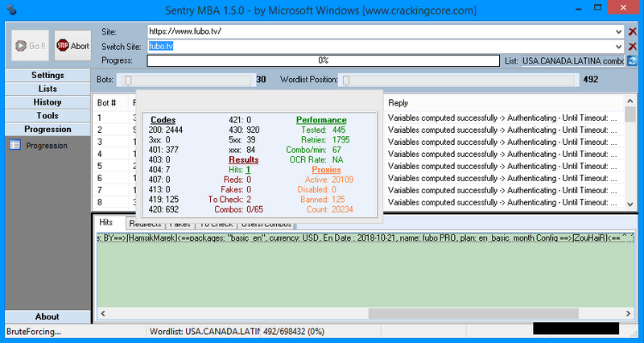
Task: Select the Progression tree item
Action: 47,146
